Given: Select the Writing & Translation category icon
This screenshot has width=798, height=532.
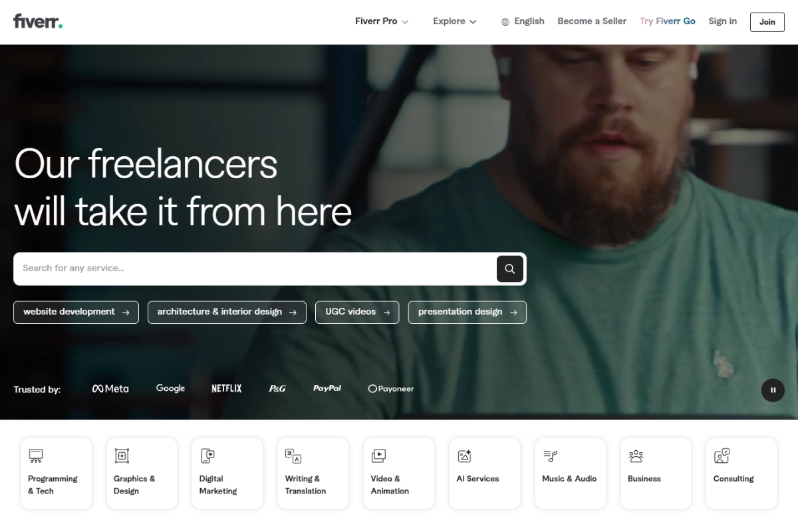Looking at the screenshot, I should [x=293, y=456].
